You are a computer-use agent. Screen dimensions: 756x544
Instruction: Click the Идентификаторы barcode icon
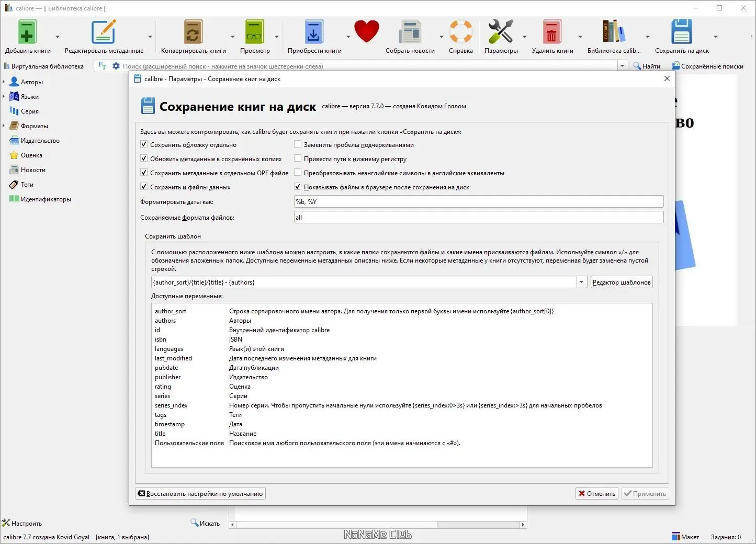click(x=14, y=199)
